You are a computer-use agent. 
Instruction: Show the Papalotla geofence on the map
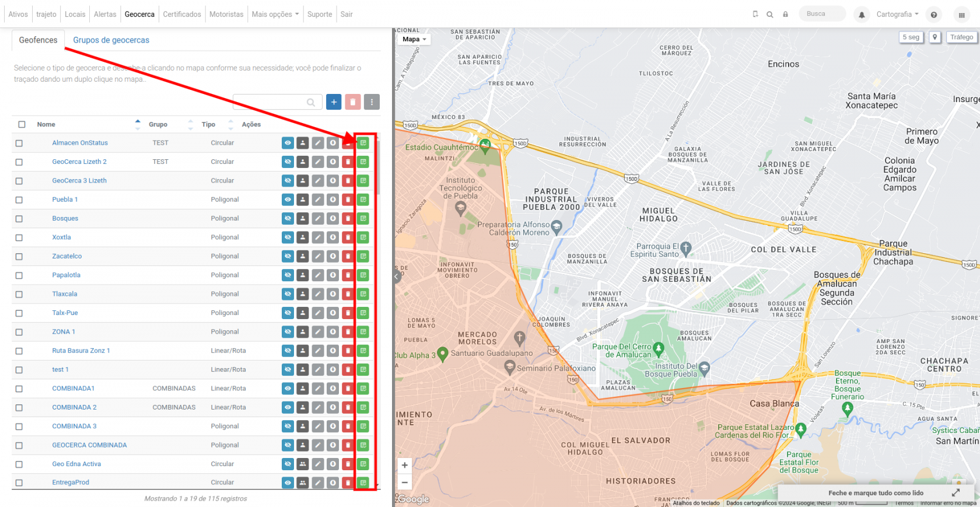pyautogui.click(x=288, y=275)
